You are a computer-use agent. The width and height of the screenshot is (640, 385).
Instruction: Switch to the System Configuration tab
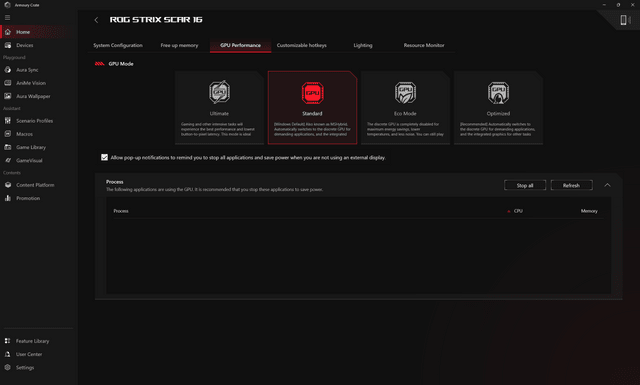click(x=118, y=45)
